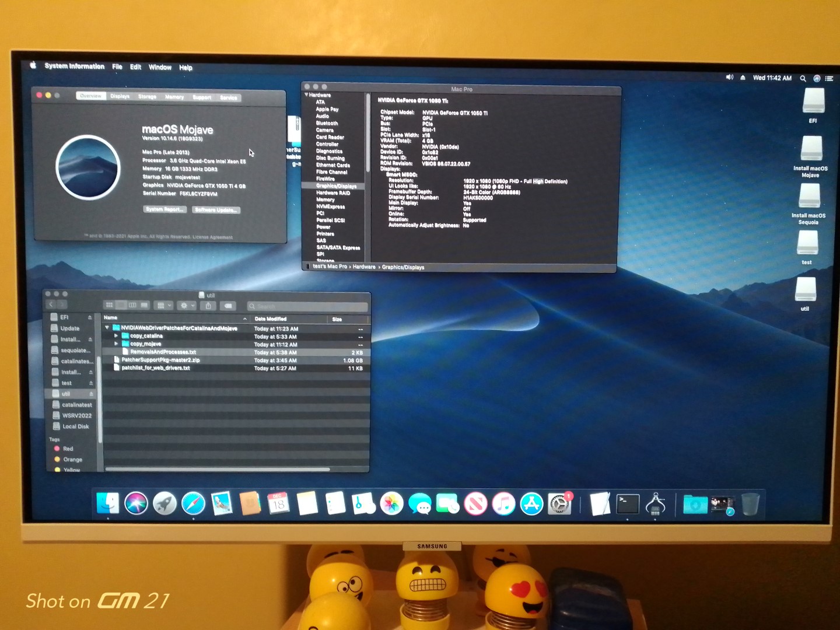
Task: Collapse the Hardware section in Mac Pro window
Action: (306, 94)
